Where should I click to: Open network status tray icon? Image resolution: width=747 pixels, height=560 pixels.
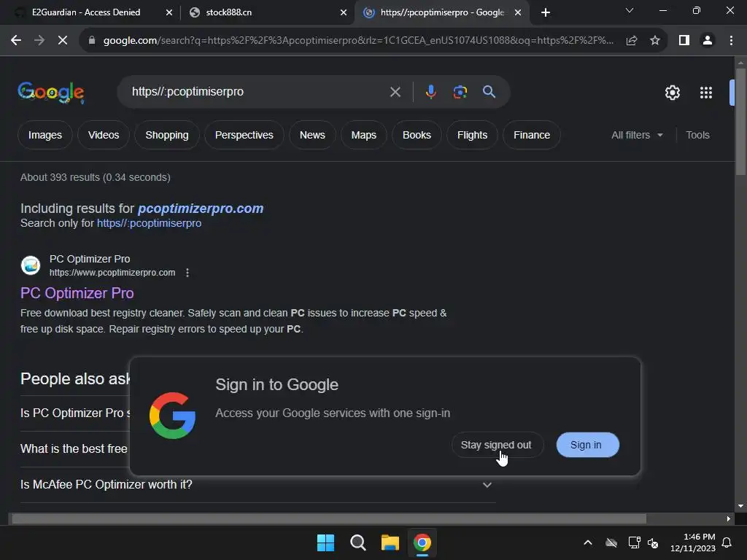tap(634, 542)
